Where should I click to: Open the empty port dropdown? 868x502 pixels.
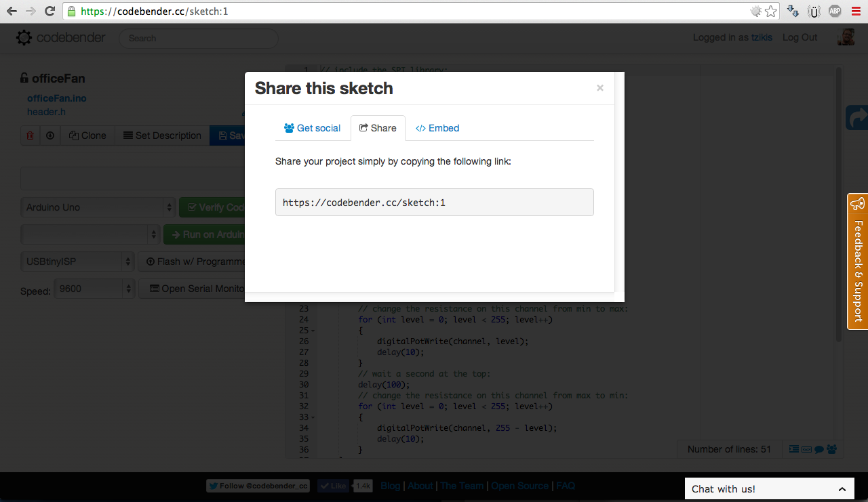tap(91, 234)
